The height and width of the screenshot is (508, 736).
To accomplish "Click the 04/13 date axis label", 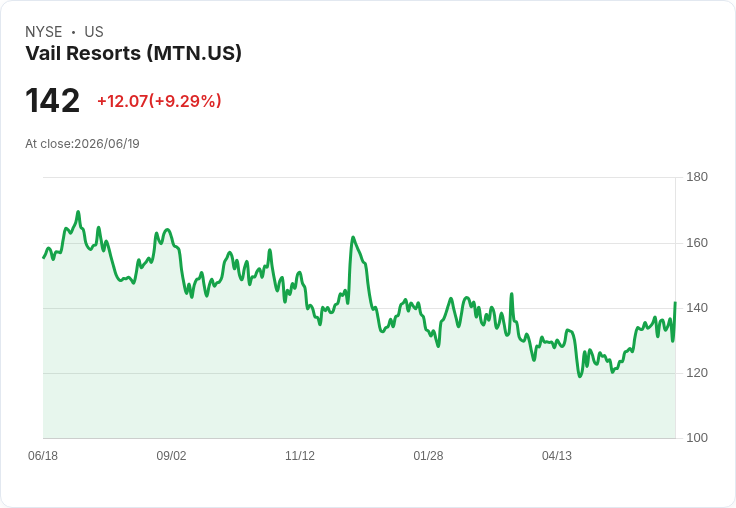I will point(557,455).
